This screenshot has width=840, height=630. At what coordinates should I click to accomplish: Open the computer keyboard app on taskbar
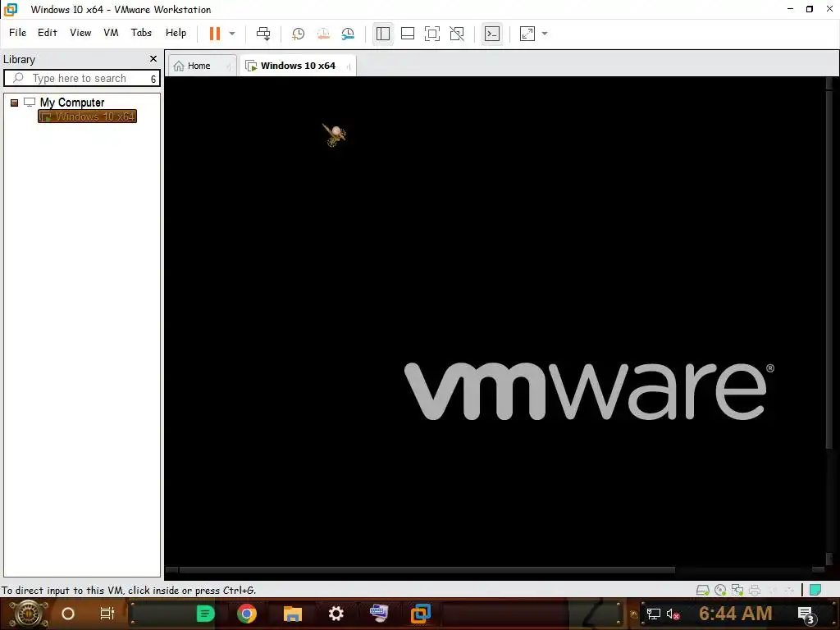[x=378, y=614]
